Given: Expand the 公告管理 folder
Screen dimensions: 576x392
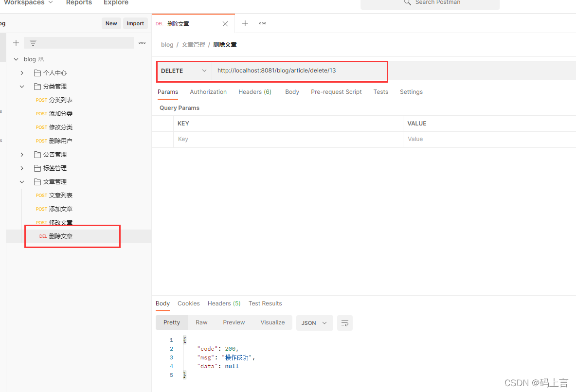Looking at the screenshot, I should [22, 154].
